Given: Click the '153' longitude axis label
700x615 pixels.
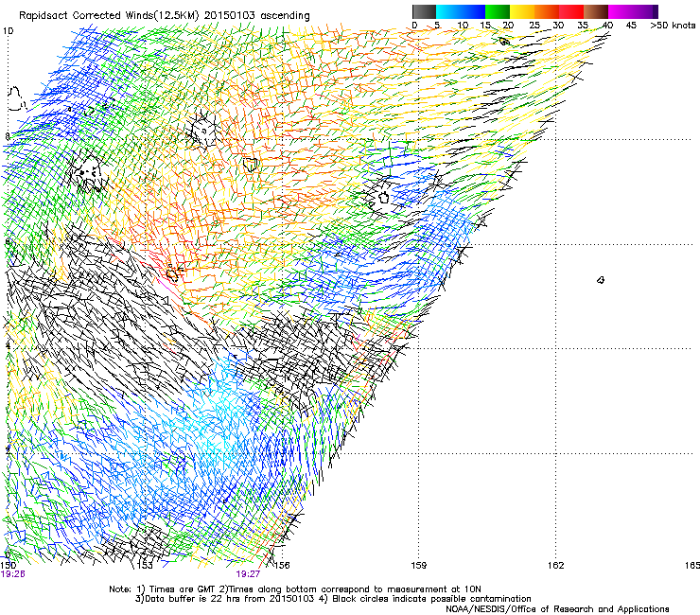Looking at the screenshot, I should coord(145,566).
